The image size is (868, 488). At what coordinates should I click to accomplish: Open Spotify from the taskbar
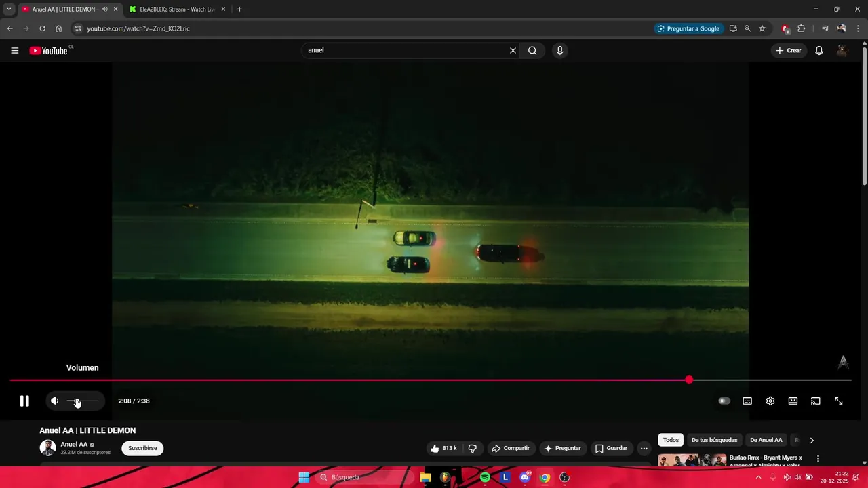click(485, 477)
